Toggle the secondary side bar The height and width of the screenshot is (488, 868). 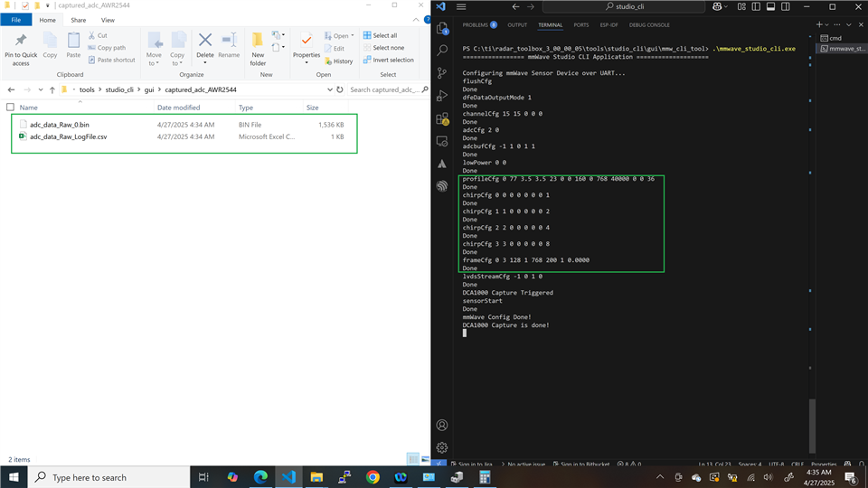[786, 6]
